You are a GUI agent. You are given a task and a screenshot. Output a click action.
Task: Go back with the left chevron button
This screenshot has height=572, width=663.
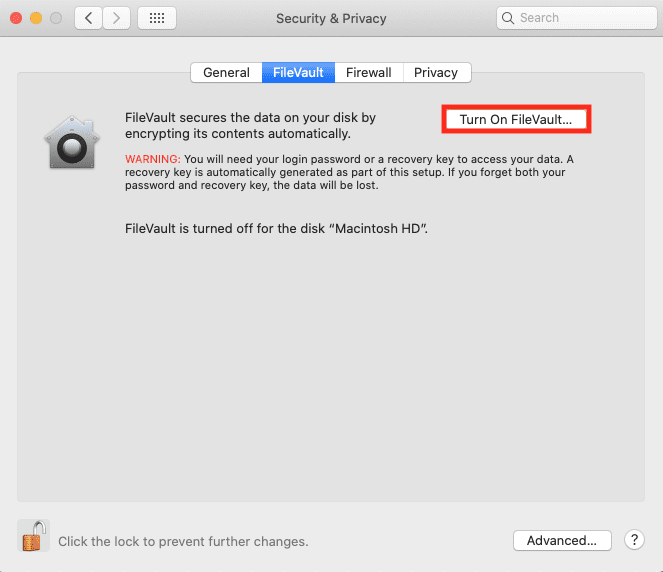(88, 18)
